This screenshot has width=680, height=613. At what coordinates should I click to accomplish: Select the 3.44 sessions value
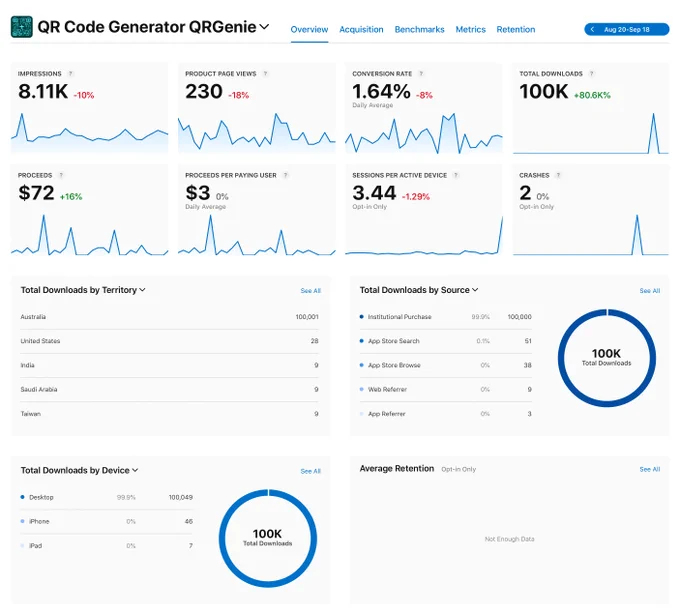pos(374,193)
